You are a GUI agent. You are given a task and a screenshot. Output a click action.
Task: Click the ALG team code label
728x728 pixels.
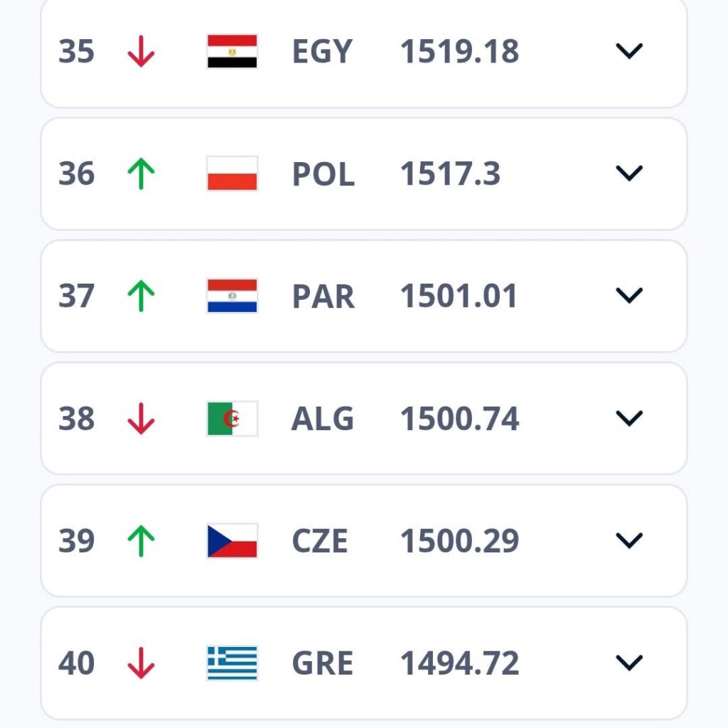(x=323, y=419)
